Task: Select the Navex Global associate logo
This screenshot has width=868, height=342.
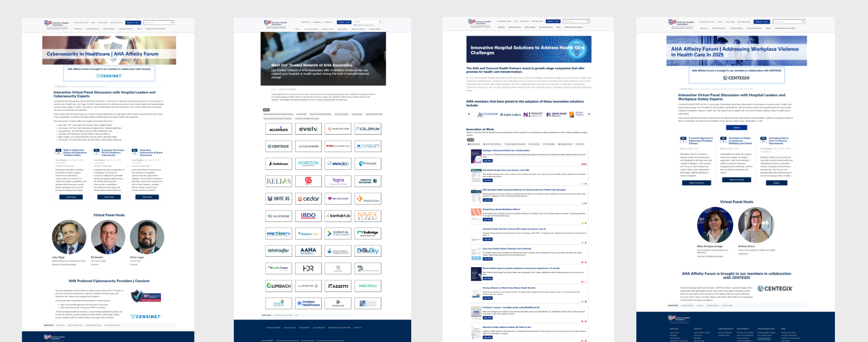Action: point(368,216)
